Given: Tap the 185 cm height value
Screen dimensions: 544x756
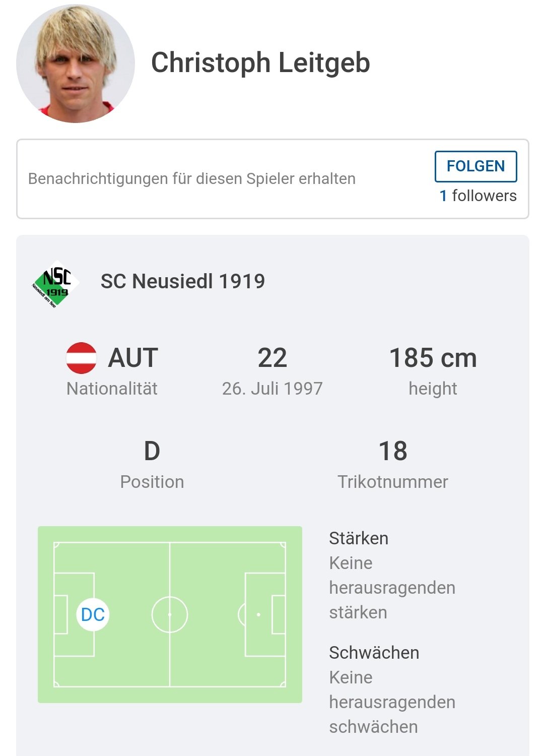Looking at the screenshot, I should (x=433, y=358).
